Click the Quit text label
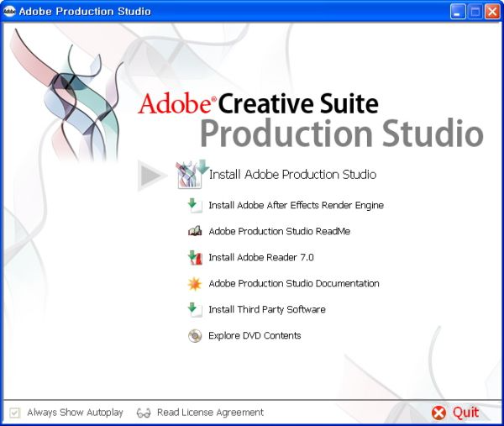Screen dimensions: 504x426 click(x=465, y=413)
